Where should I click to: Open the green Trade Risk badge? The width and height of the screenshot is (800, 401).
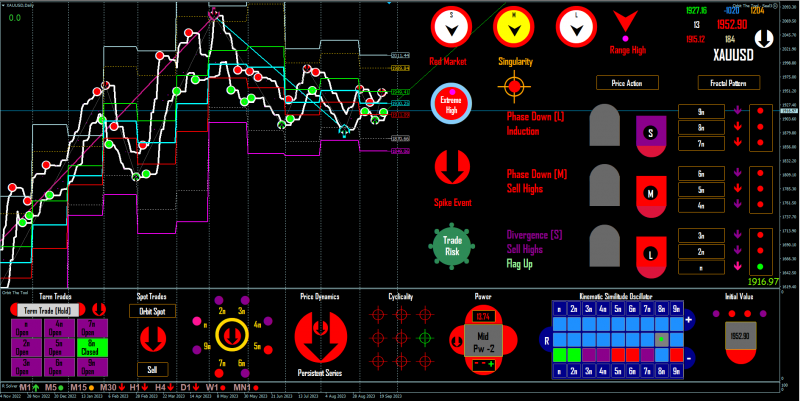coord(452,246)
